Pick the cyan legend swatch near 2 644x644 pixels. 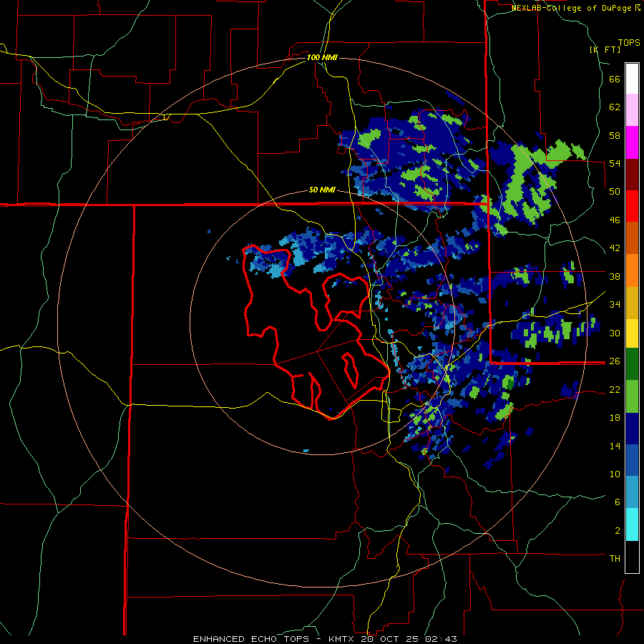coord(632,525)
